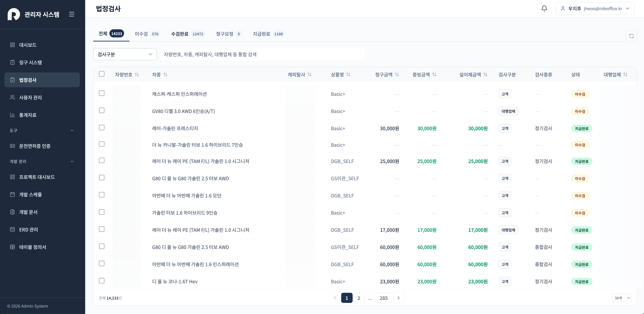Go to next page with the right arrow
The height and width of the screenshot is (314, 644).
(398, 298)
